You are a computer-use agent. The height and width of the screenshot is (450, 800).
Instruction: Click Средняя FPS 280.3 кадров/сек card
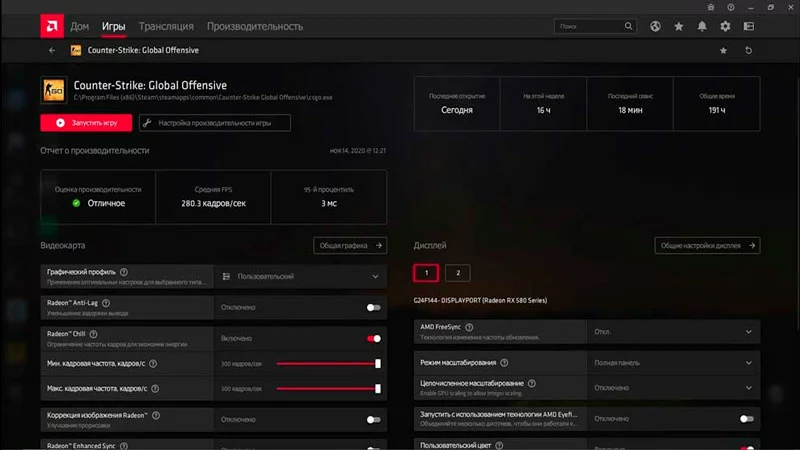(213, 197)
